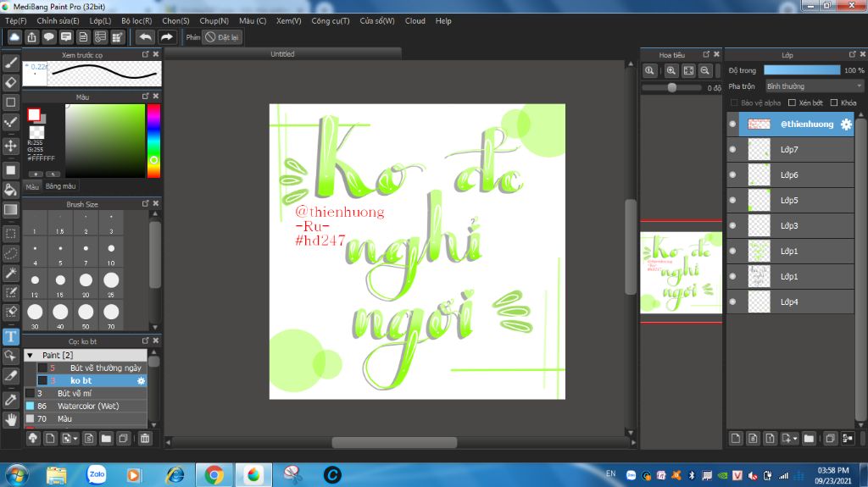868x487 pixels.
Task: Select the Magic Wand tool
Action: (10, 273)
